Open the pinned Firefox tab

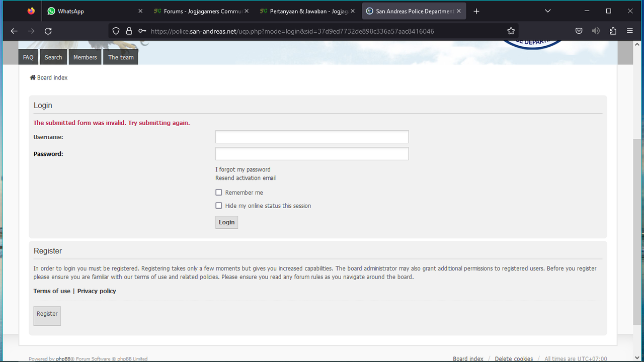point(31,11)
